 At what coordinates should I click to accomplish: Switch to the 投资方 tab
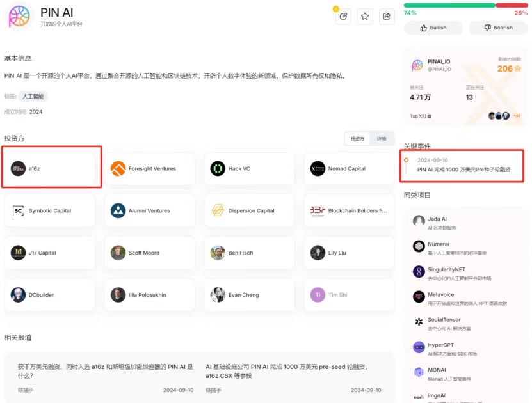pos(357,139)
